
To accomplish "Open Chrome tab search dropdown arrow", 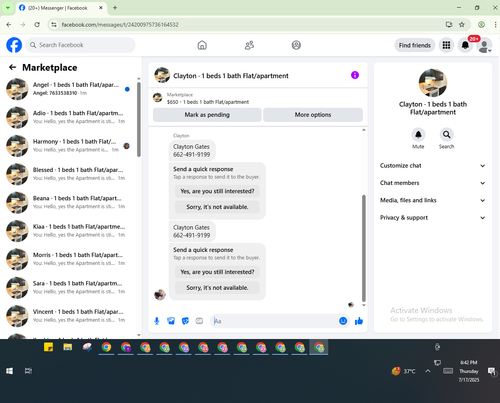I will click(8, 8).
